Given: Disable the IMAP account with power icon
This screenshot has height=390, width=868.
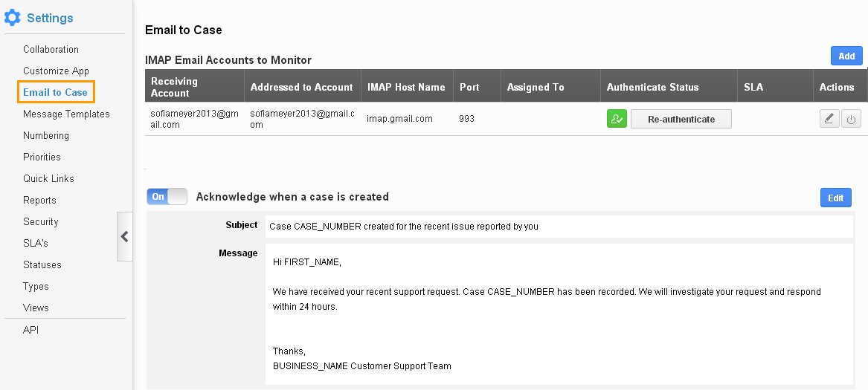Looking at the screenshot, I should coord(851,119).
